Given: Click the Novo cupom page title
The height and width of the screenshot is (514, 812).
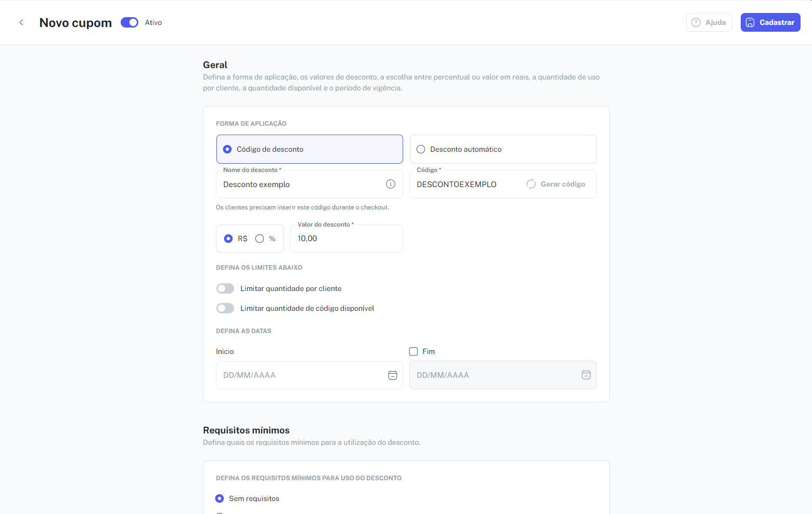Looking at the screenshot, I should 75,23.
